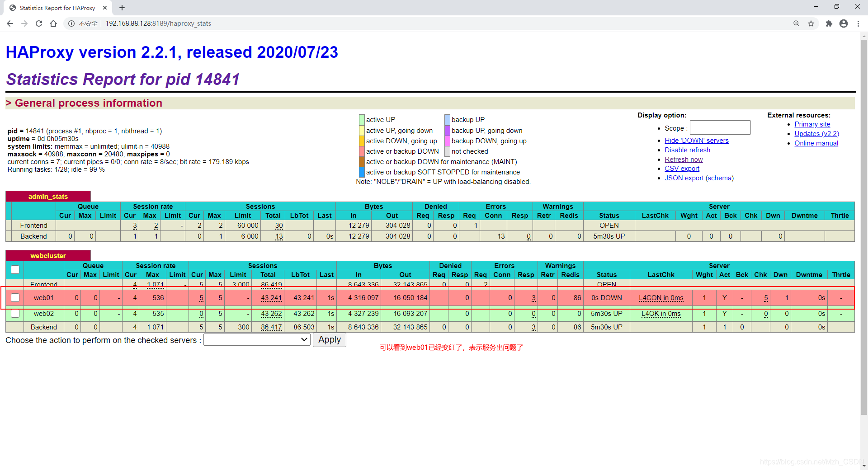
Task: Click the General process information heading
Action: tap(88, 103)
